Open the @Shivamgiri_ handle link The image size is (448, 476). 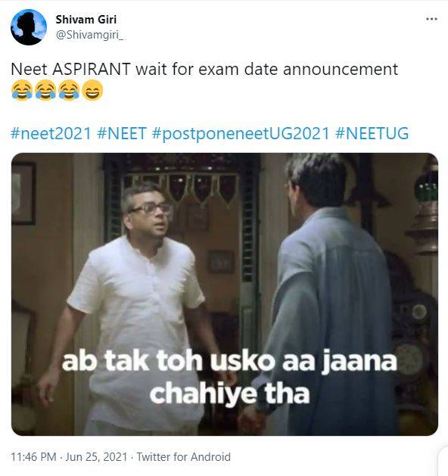click(89, 35)
